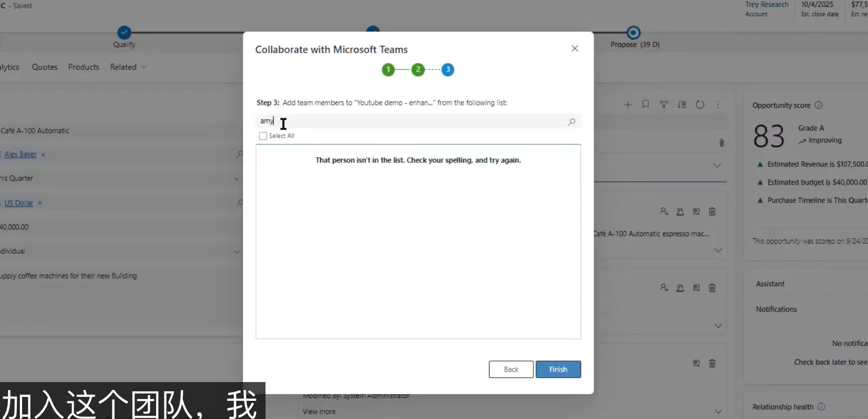
Task: Click the Finish button
Action: [x=558, y=369]
